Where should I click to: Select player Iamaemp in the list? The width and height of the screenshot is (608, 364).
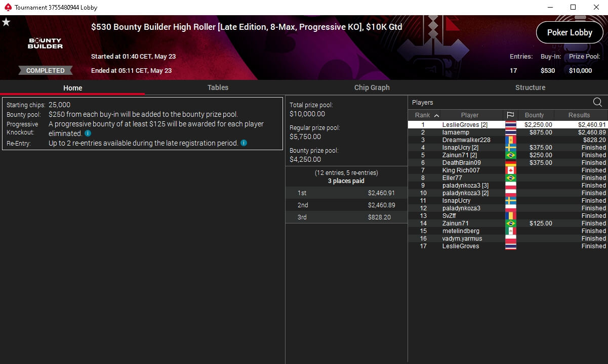coord(507,132)
